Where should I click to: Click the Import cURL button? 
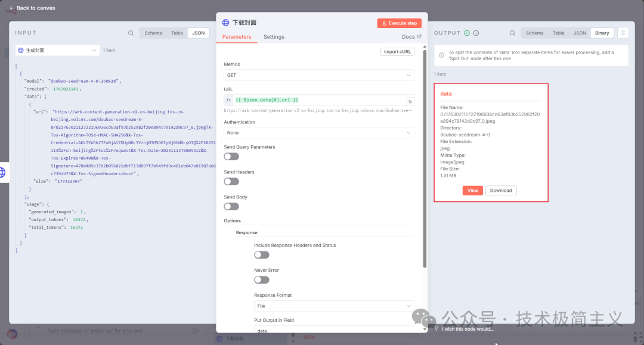397,52
